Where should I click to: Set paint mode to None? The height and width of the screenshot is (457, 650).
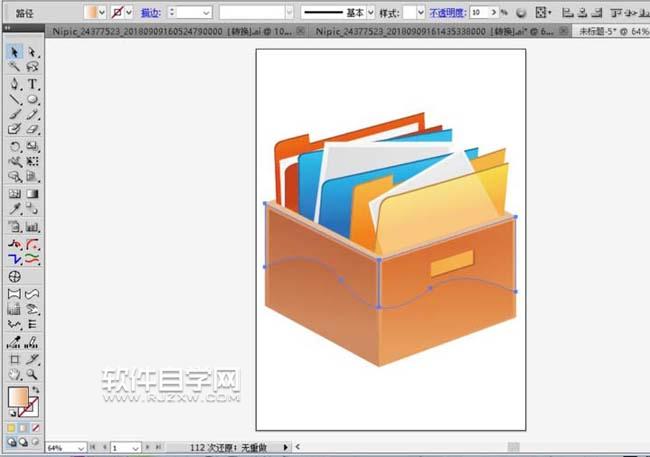(36, 428)
